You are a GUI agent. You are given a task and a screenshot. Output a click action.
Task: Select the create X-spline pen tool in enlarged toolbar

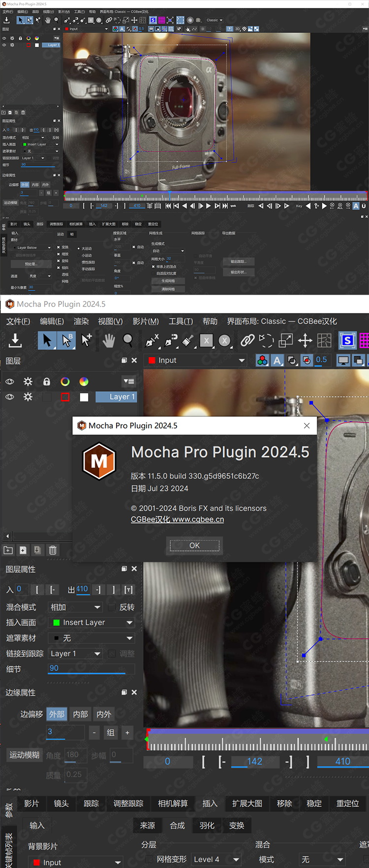(152, 340)
